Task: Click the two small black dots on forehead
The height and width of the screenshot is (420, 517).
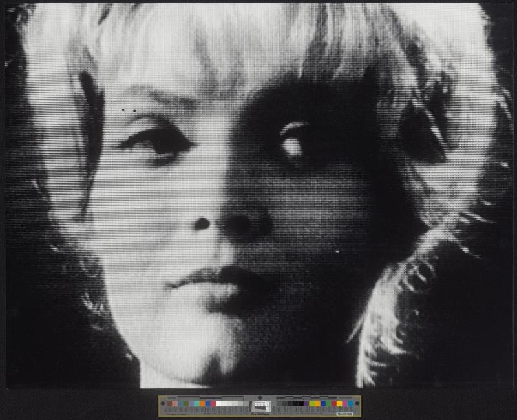Action: (129, 110)
